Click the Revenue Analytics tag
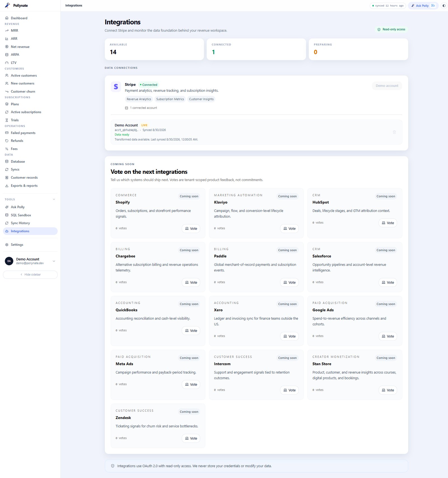The width and height of the screenshot is (448, 478). pyautogui.click(x=139, y=99)
